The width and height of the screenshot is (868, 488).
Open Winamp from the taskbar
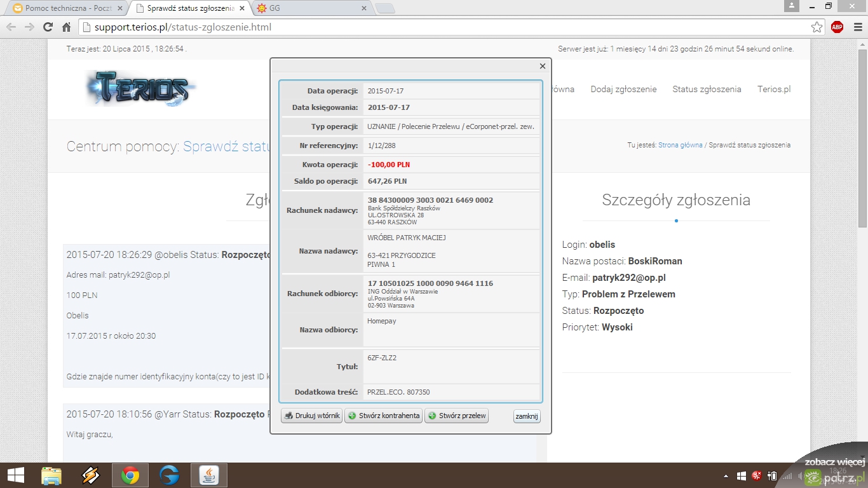click(91, 475)
